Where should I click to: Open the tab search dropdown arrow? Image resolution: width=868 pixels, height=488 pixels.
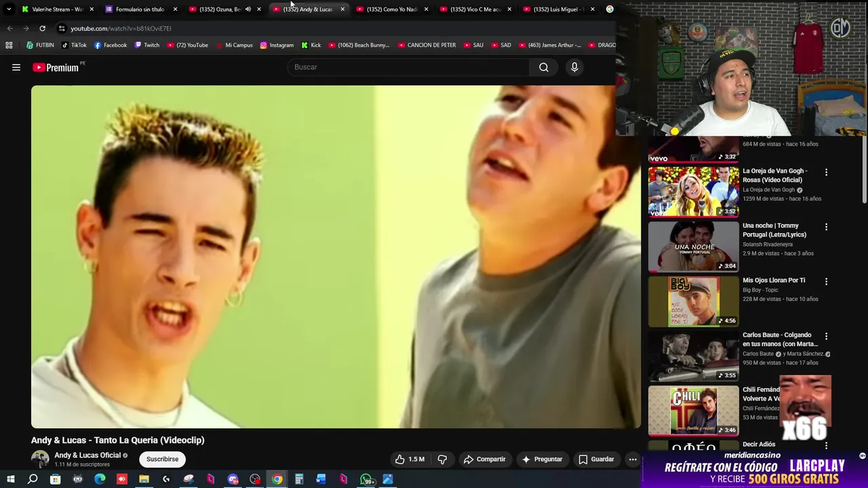(9, 9)
